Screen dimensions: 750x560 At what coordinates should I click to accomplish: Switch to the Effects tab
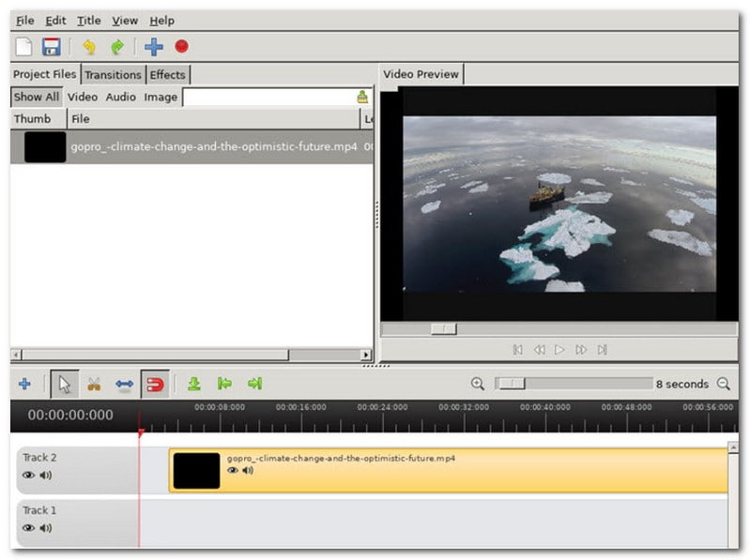(x=167, y=75)
